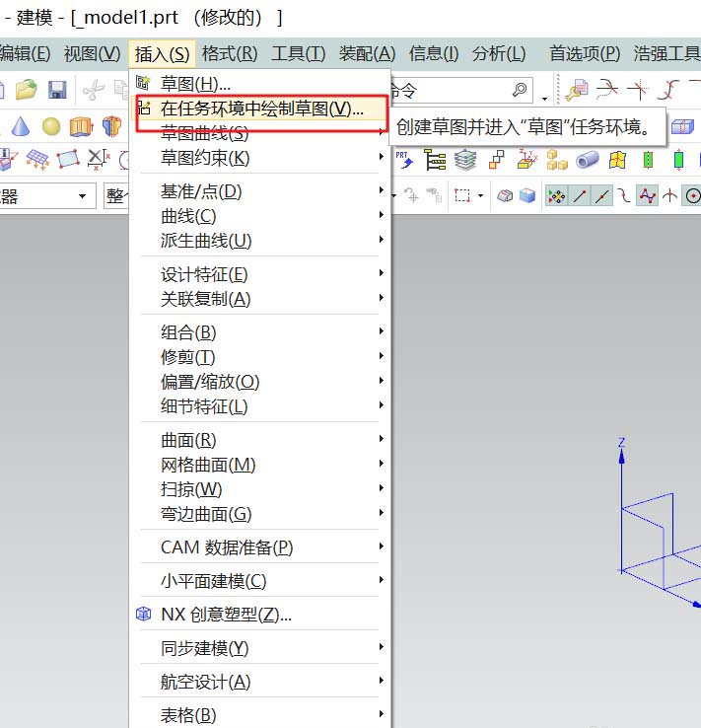
Task: Select 同步建模(Y) in the Insert menu
Action: coord(260,648)
